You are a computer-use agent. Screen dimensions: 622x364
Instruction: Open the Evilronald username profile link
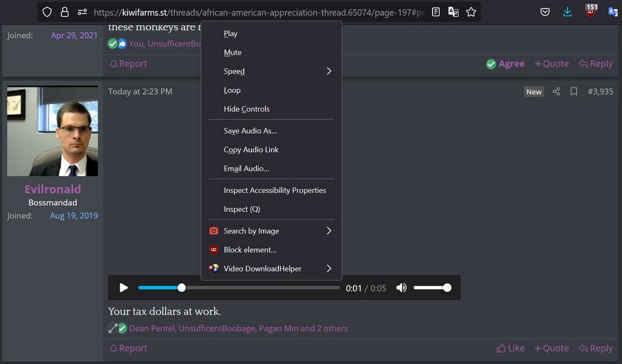[53, 189]
